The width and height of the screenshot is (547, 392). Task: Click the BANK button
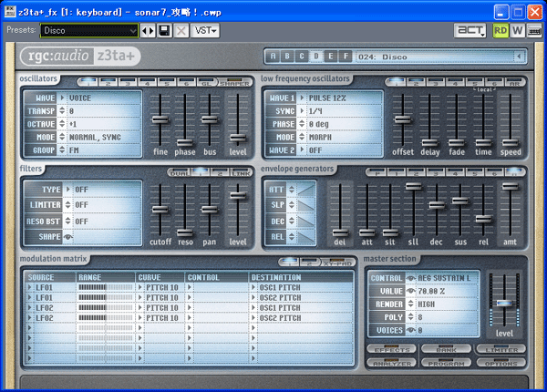447,349
